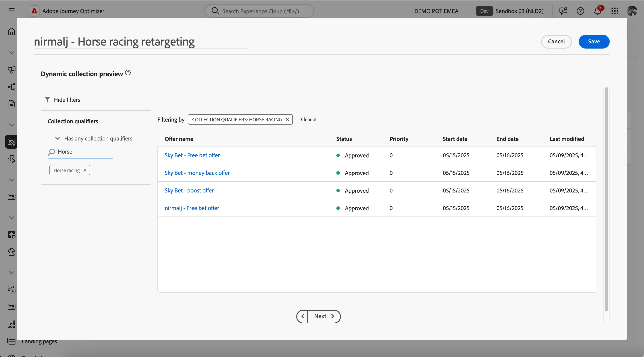Click the qualifier search field containing Horse

click(x=80, y=152)
